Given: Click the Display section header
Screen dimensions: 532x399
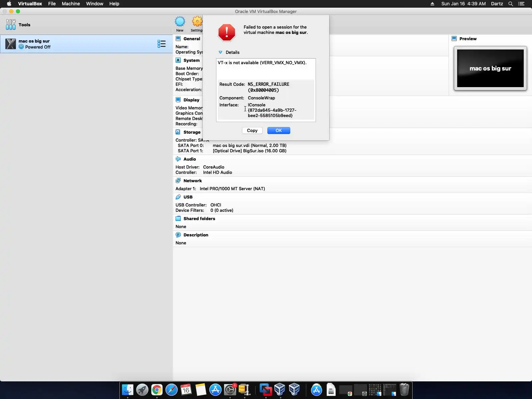Looking at the screenshot, I should click(x=192, y=100).
